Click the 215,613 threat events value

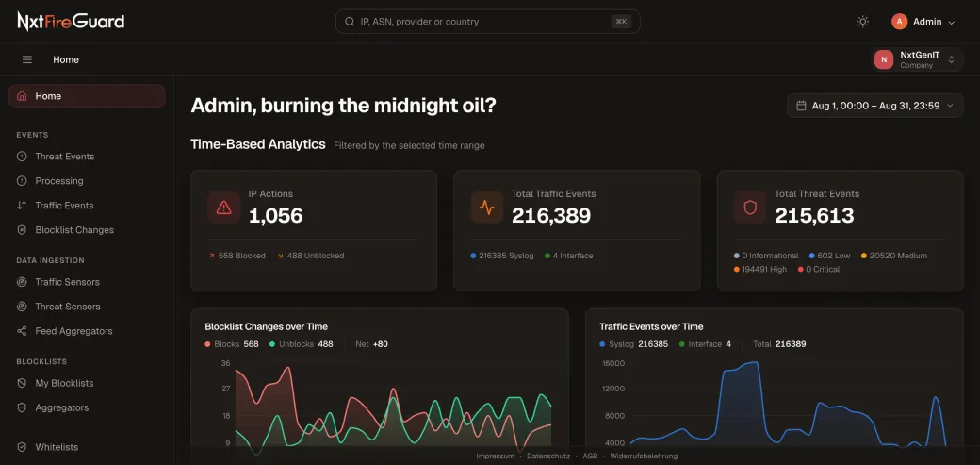click(x=814, y=216)
